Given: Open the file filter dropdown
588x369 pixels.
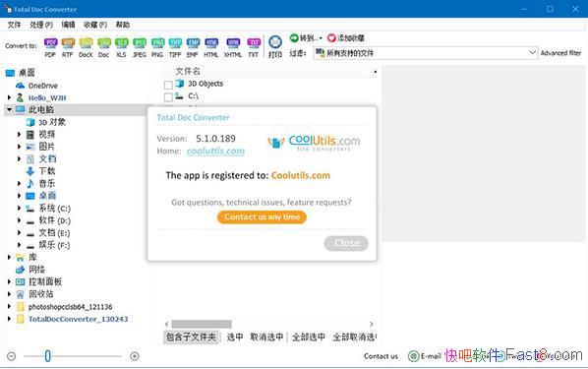Looking at the screenshot, I should (532, 52).
